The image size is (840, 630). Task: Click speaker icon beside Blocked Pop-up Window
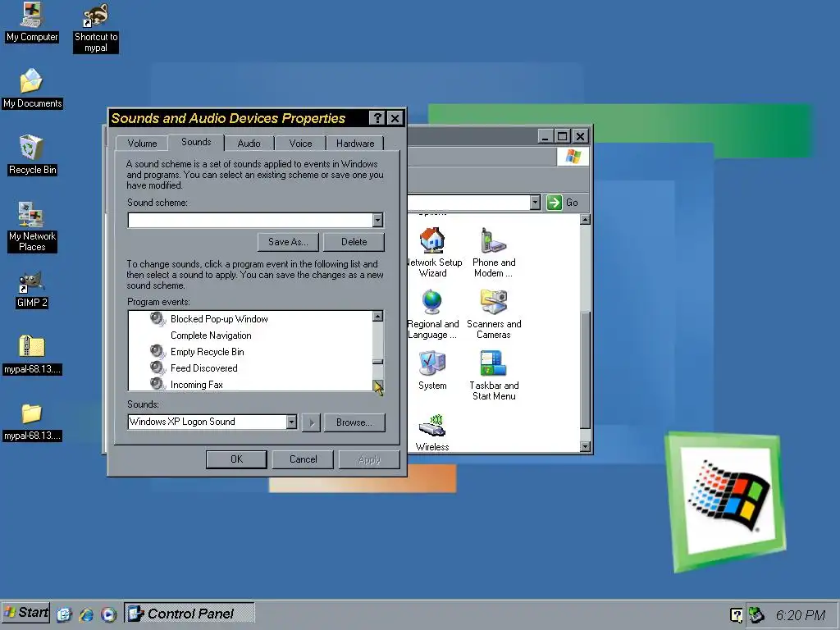pos(157,319)
